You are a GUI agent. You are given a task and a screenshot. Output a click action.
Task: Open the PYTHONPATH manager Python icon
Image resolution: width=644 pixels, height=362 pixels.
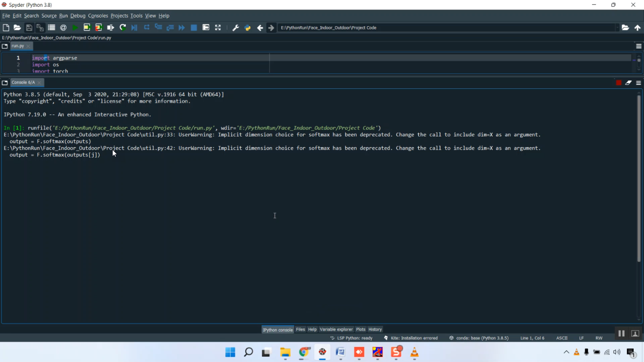point(248,27)
